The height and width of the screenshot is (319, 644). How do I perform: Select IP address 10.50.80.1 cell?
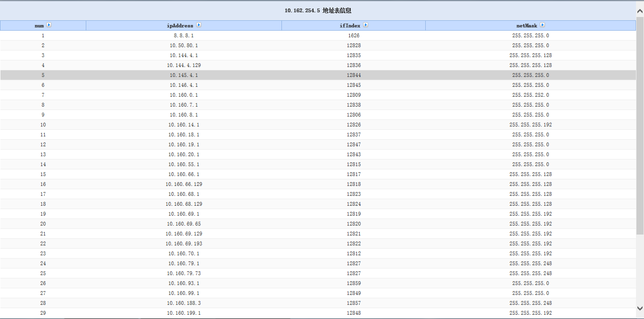(x=184, y=45)
